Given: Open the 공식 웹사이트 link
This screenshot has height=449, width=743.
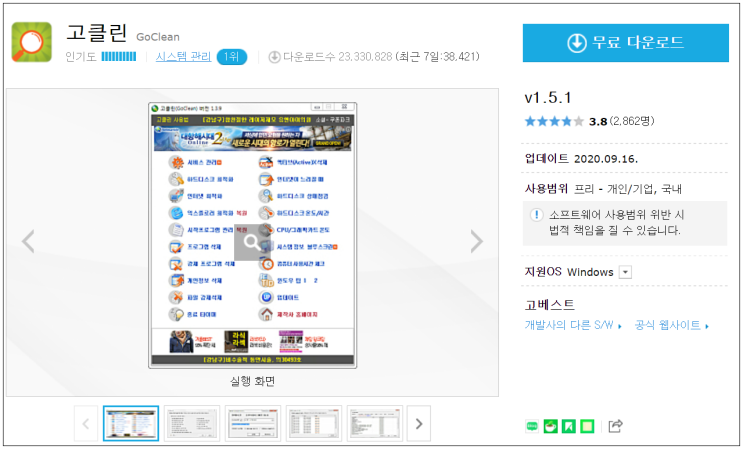Looking at the screenshot, I should tap(671, 325).
